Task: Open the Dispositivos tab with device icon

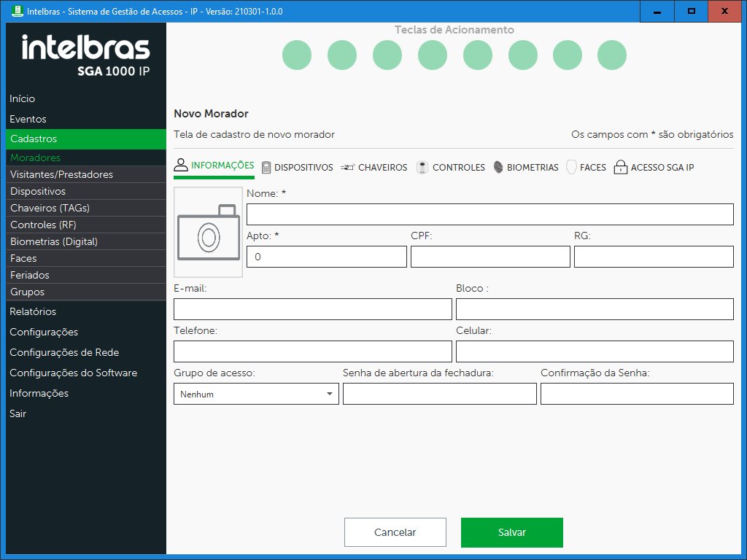Action: coord(297,168)
